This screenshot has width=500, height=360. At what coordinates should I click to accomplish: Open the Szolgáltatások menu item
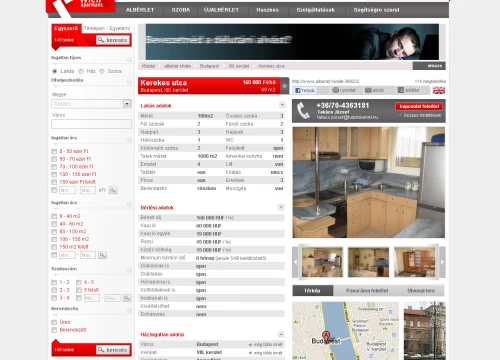point(315,10)
